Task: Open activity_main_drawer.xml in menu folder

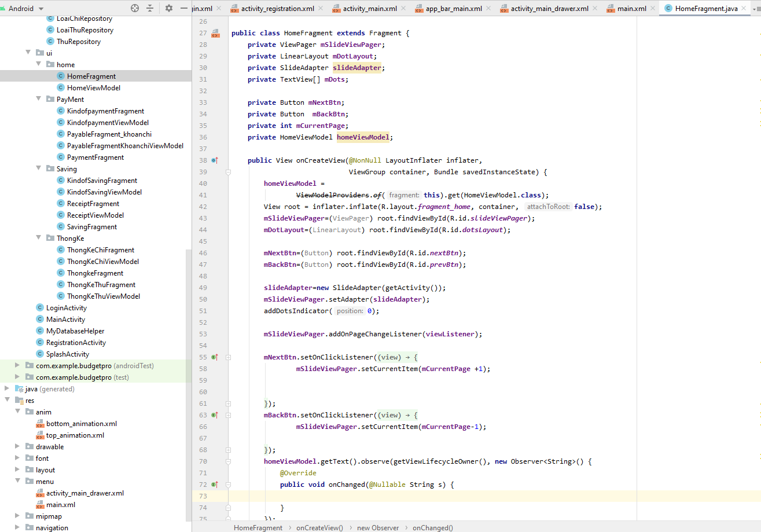Action: [x=85, y=493]
